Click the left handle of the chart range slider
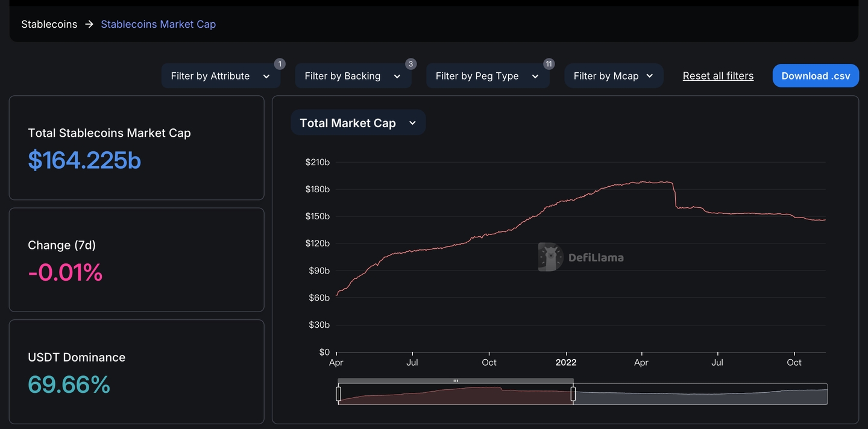868x429 pixels. (338, 394)
